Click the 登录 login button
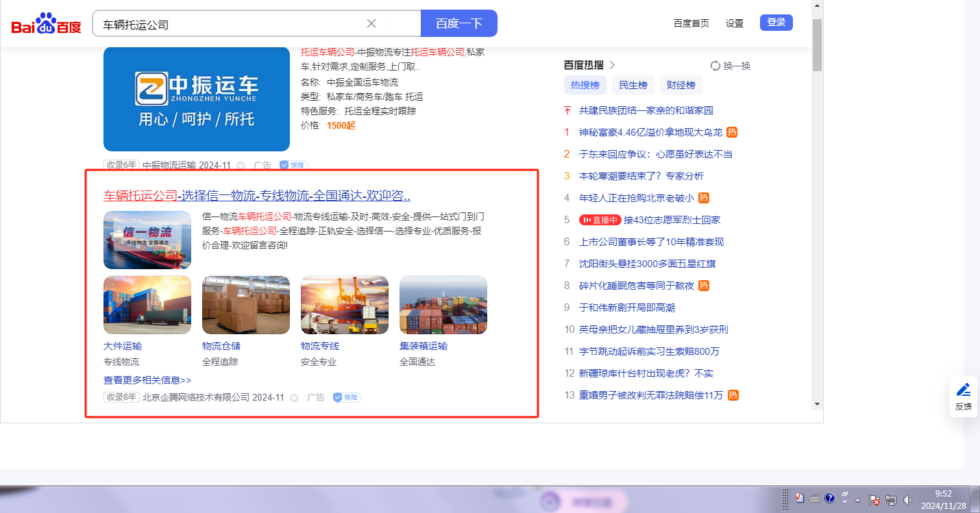Viewport: 980px width, 513px height. 776,23
